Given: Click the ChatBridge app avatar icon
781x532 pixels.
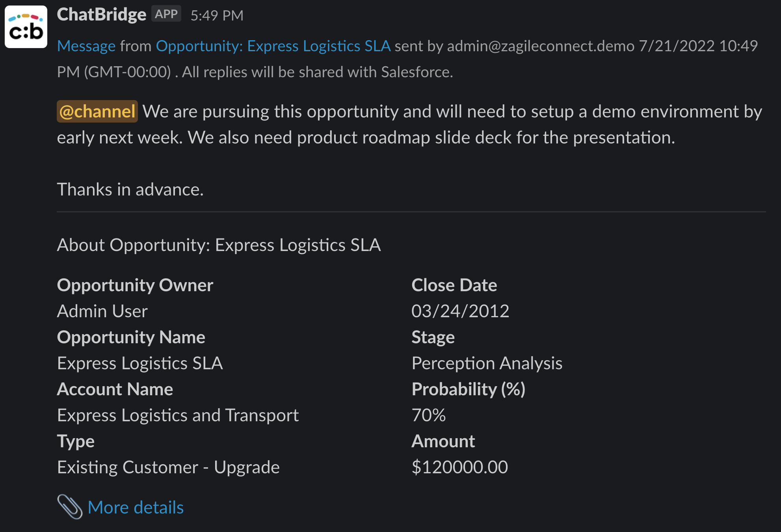Looking at the screenshot, I should coord(26,27).
